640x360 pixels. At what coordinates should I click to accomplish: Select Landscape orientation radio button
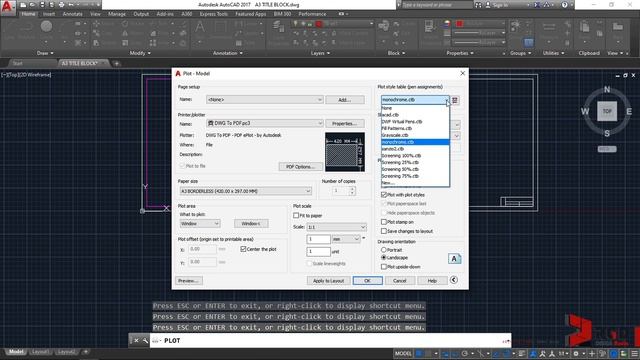(x=384, y=258)
